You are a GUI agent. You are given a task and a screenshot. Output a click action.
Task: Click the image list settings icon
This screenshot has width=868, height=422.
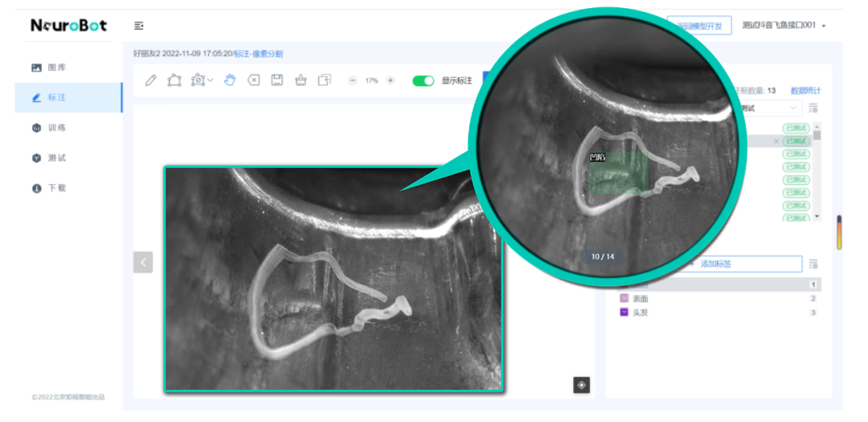click(x=813, y=109)
